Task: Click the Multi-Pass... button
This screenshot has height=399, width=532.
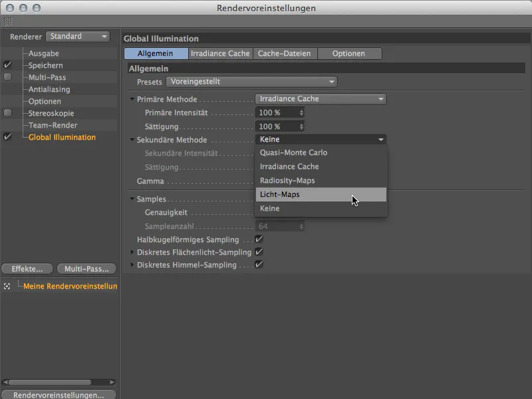Action: click(x=86, y=269)
